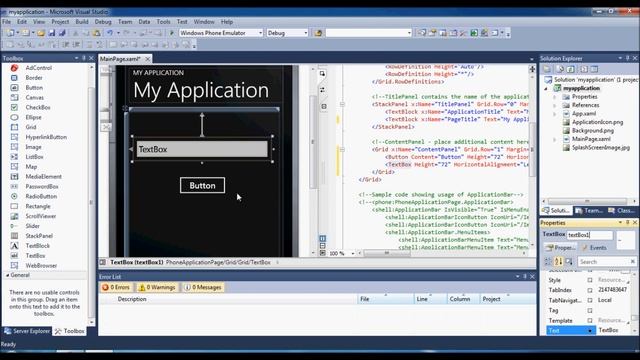Screen dimensions: 640x360
Task: Select Background.png in Solution Explorer
Action: click(x=592, y=131)
